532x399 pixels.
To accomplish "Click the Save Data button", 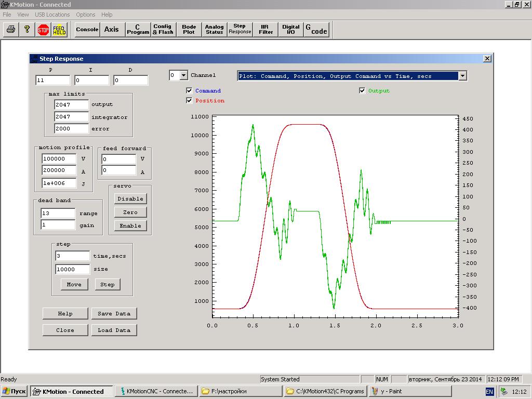I will click(x=114, y=314).
